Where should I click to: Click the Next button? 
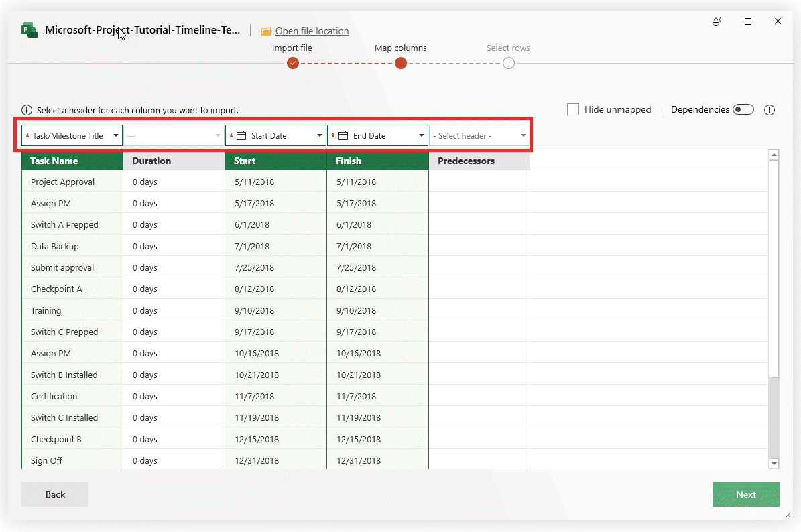tap(746, 494)
